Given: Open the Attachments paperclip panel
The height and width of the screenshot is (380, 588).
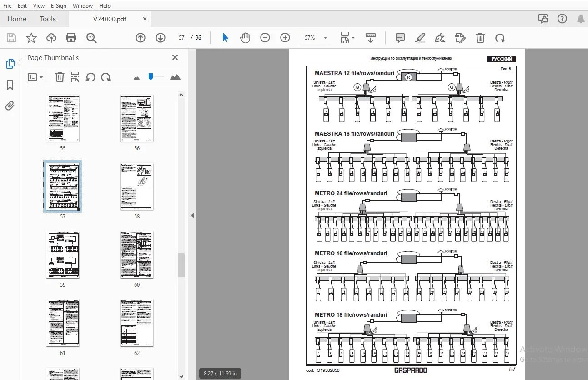Looking at the screenshot, I should point(10,106).
